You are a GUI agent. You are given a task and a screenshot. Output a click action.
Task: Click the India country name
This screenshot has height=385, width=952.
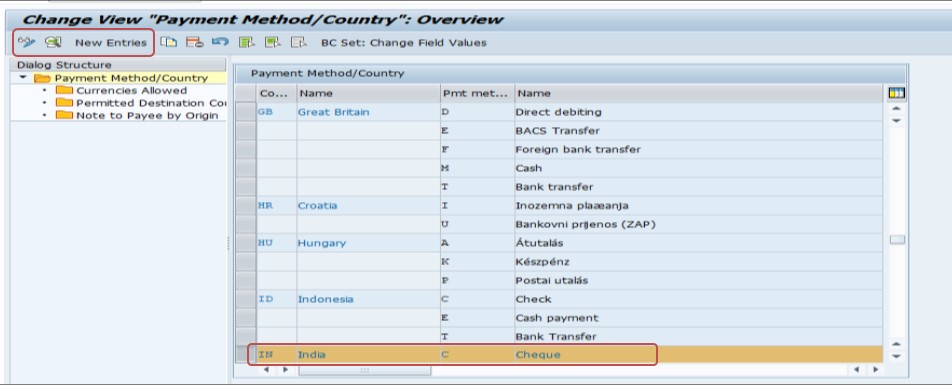311,355
